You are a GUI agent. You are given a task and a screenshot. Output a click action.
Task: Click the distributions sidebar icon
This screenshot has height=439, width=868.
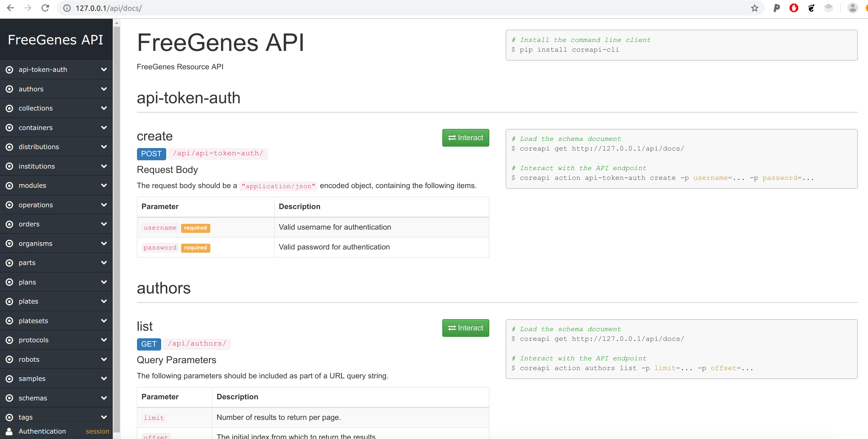pyautogui.click(x=9, y=147)
